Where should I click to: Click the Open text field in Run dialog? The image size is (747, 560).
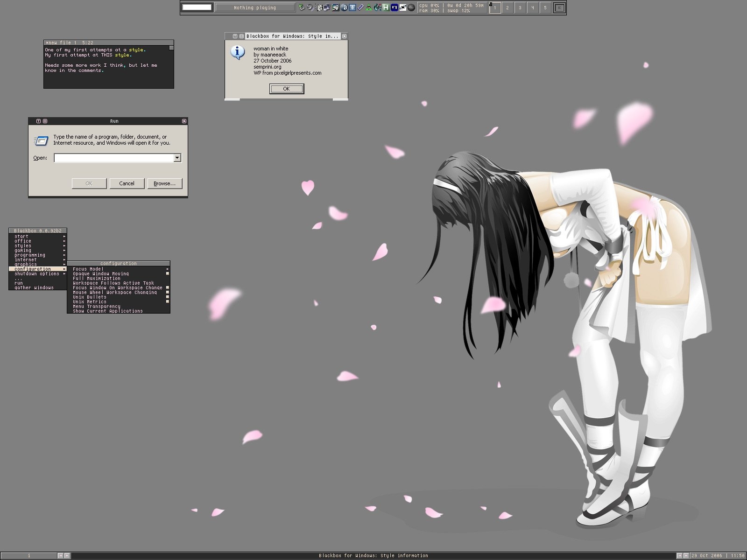(x=114, y=158)
